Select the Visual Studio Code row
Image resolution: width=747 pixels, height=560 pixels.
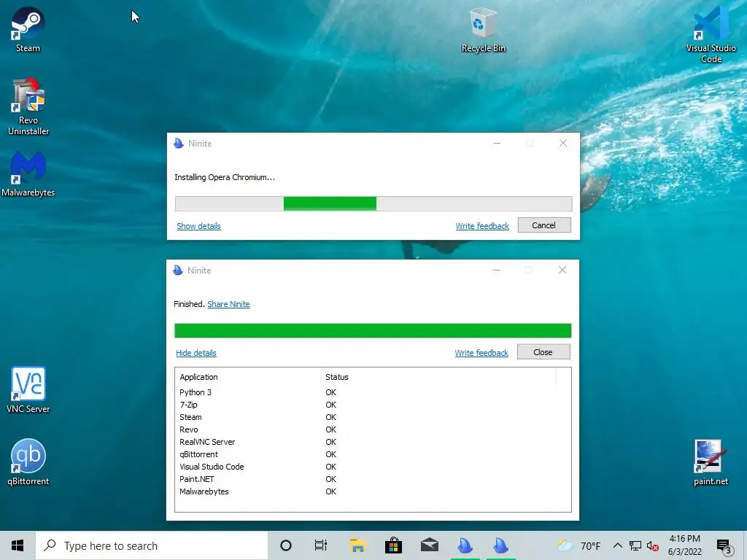pyautogui.click(x=373, y=467)
